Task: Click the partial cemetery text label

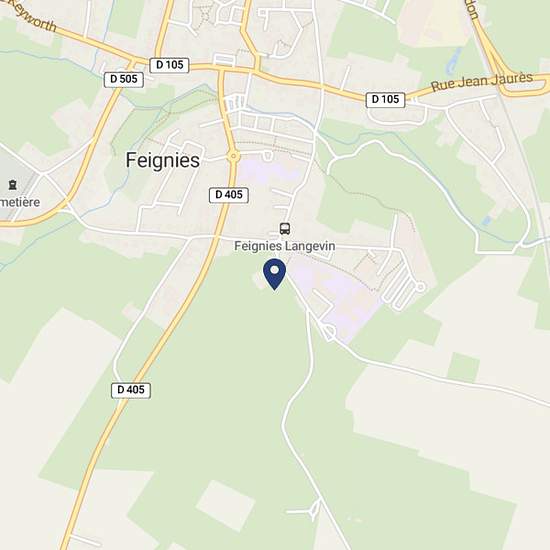Action: click(20, 202)
